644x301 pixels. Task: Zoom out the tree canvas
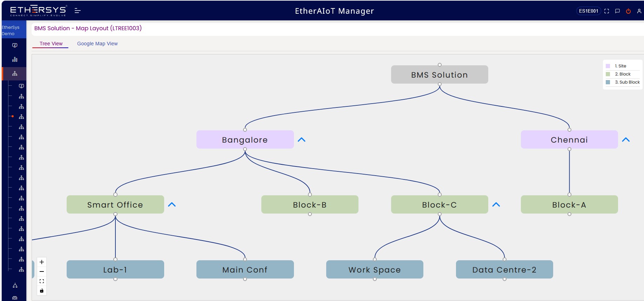point(42,271)
